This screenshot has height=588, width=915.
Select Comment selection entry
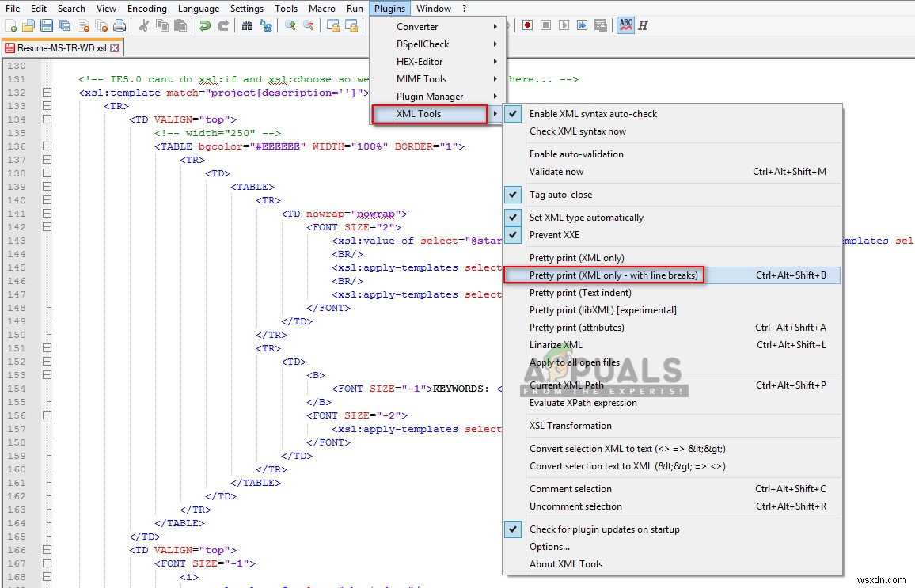672,489
